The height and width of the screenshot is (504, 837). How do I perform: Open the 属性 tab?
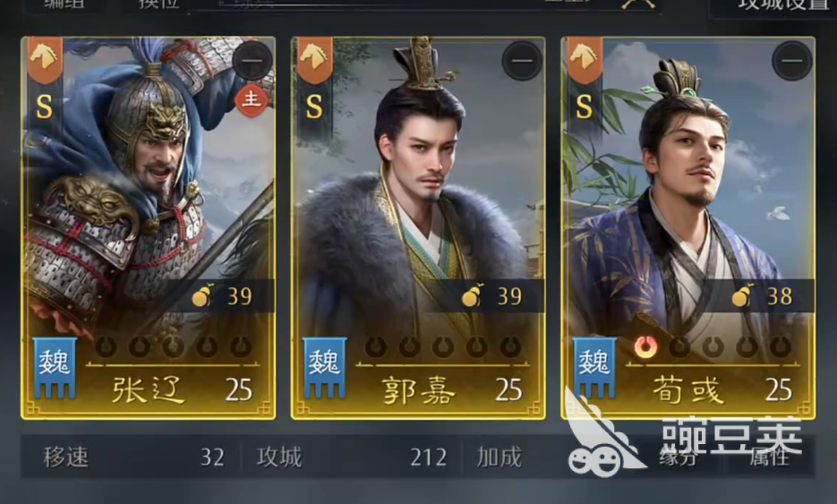coord(769,457)
